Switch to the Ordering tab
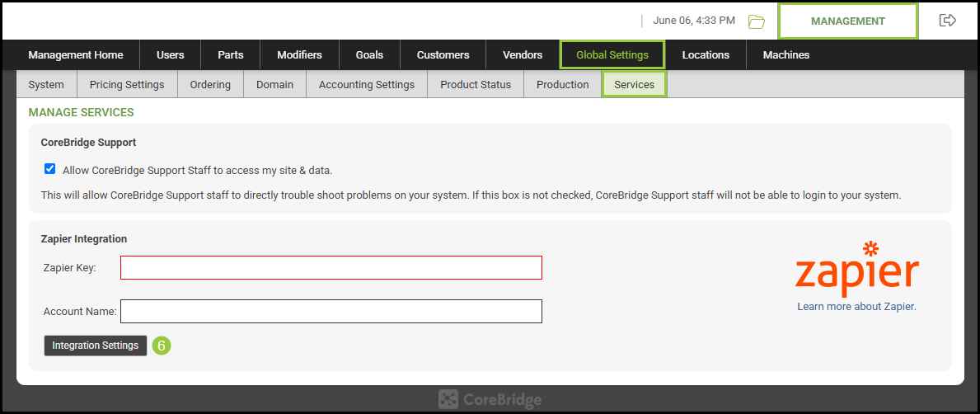The width and height of the screenshot is (980, 414). click(211, 84)
